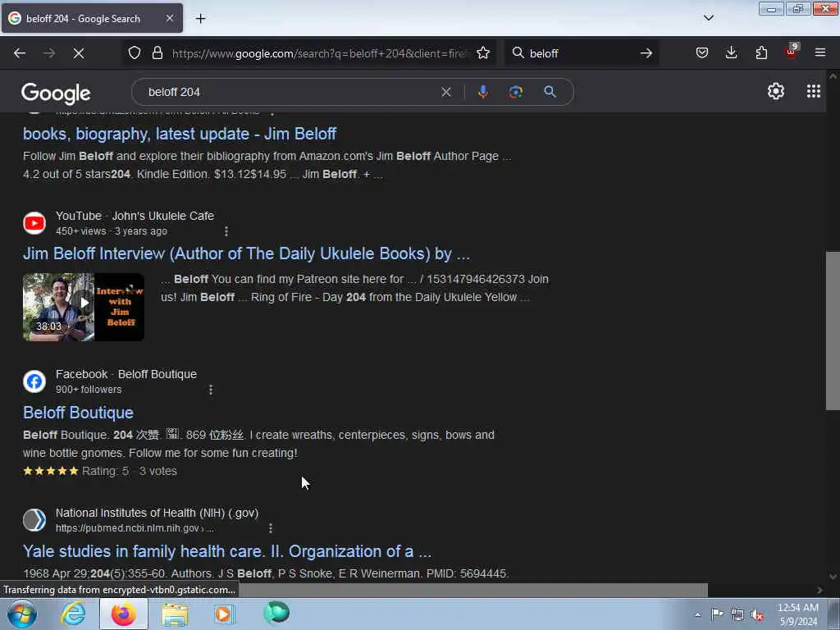The image size is (840, 630).
Task: Open the green round app in taskbar
Action: (x=276, y=613)
